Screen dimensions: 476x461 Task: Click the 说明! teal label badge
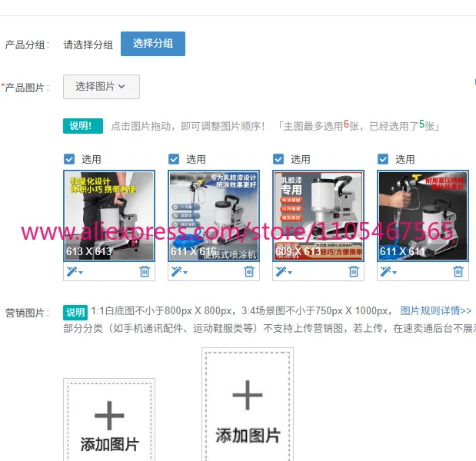tap(83, 126)
